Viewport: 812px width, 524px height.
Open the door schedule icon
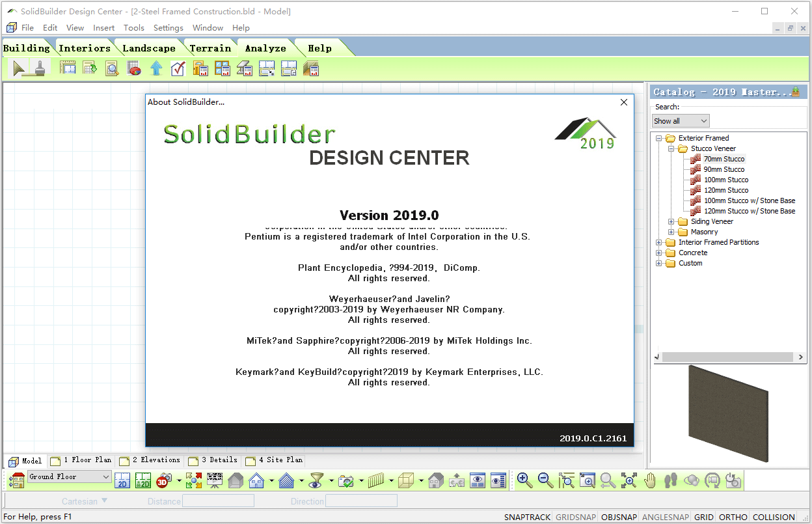click(200, 68)
